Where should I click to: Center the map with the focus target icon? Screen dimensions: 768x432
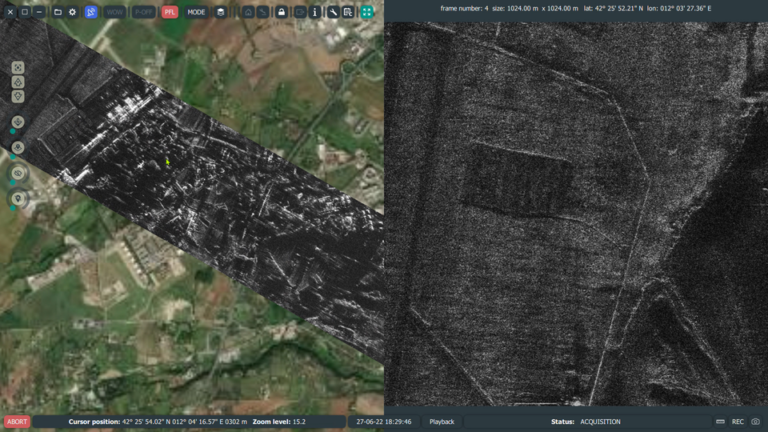(x=18, y=67)
